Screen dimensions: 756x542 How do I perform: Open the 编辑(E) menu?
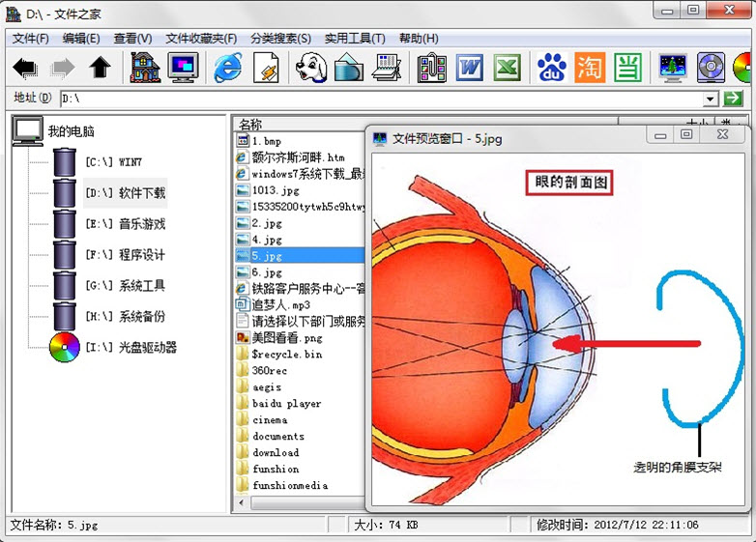(81, 39)
